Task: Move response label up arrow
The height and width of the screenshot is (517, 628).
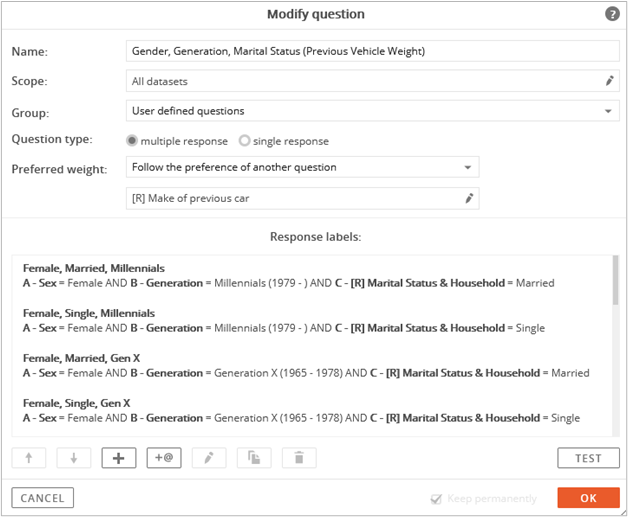Action: click(x=29, y=458)
